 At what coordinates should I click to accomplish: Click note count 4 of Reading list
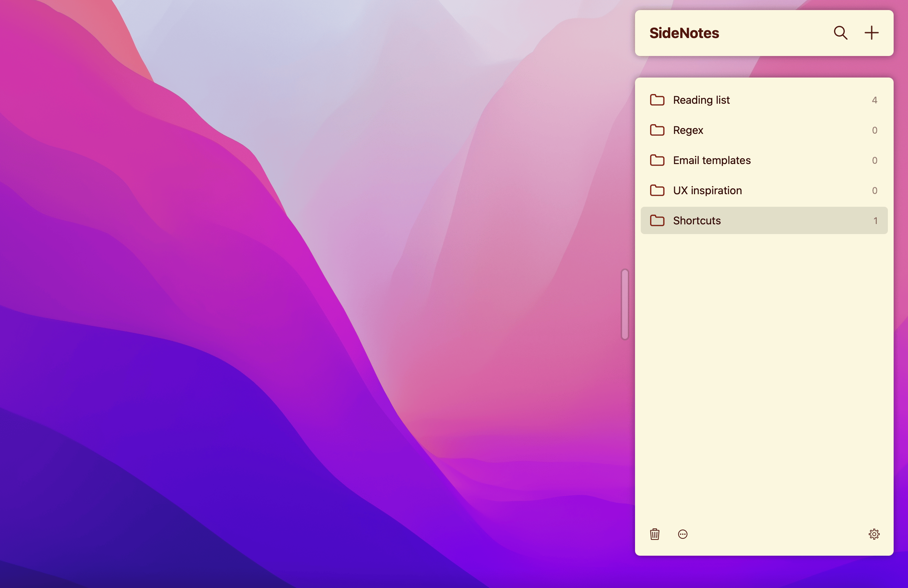875,100
